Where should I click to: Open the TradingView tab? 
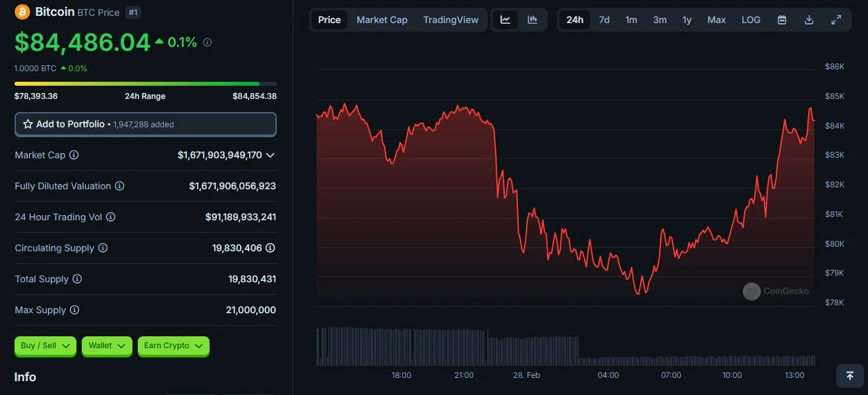click(x=451, y=20)
